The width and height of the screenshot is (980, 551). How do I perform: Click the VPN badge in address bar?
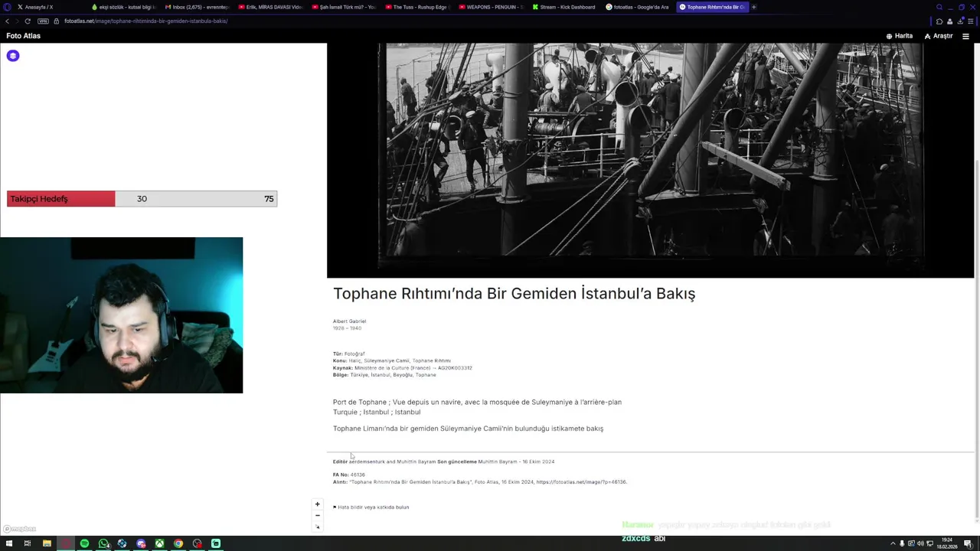click(43, 21)
